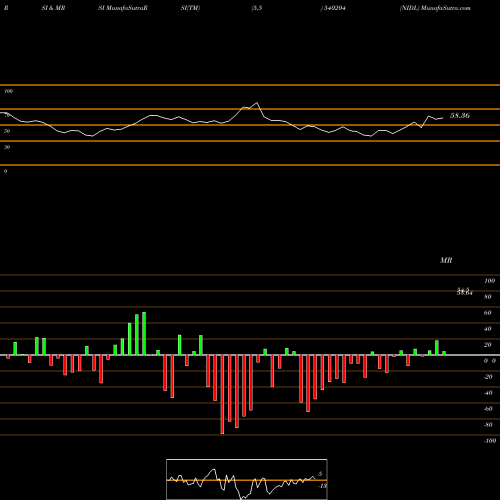Click the longest red histogram bar
This screenshot has width=500, height=500.
pos(222,394)
